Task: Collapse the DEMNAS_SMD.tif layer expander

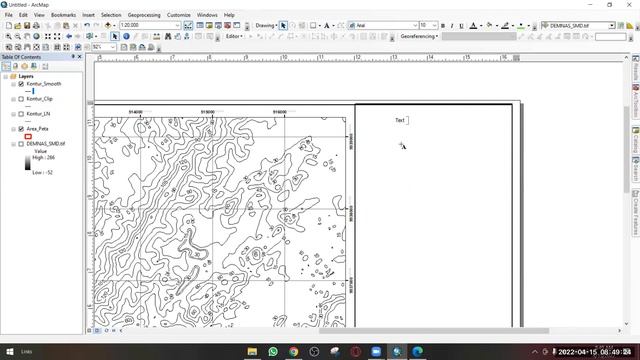Action: (x=13, y=144)
